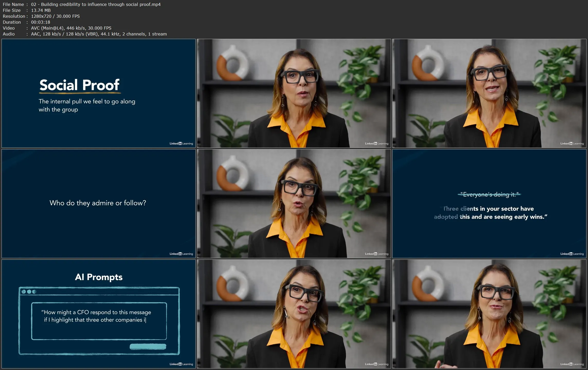Click the teal send button in prompt window
This screenshot has width=588, height=370.
(x=148, y=347)
